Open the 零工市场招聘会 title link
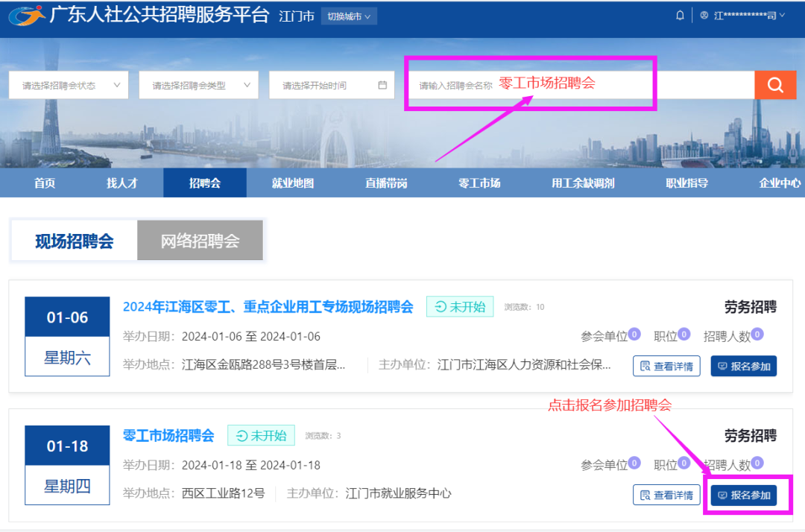Screen dimensions: 805x532 coord(168,435)
